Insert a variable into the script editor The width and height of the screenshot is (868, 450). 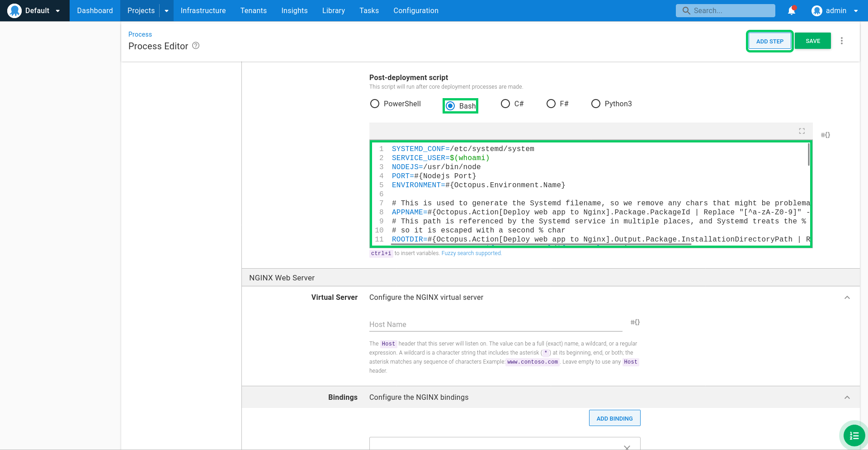[826, 135]
